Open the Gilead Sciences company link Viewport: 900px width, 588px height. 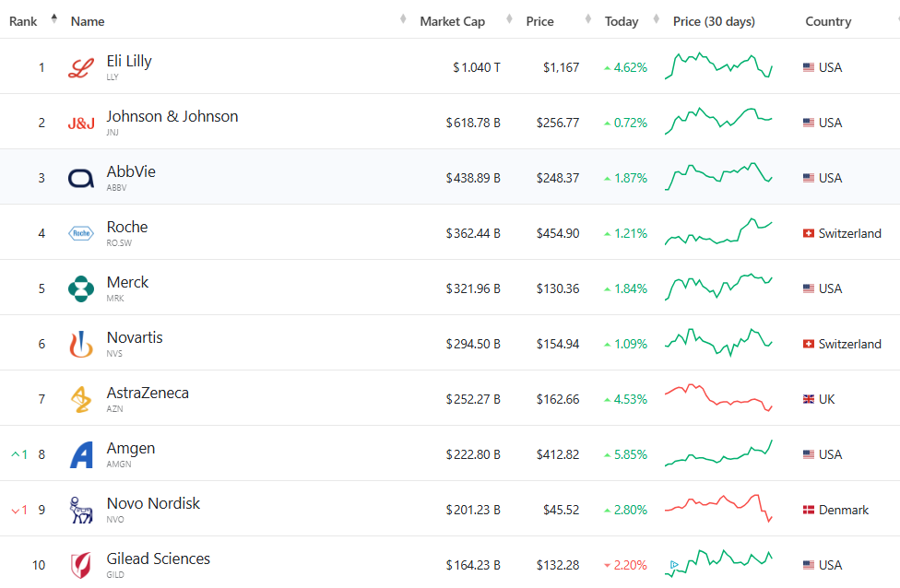[x=159, y=559]
